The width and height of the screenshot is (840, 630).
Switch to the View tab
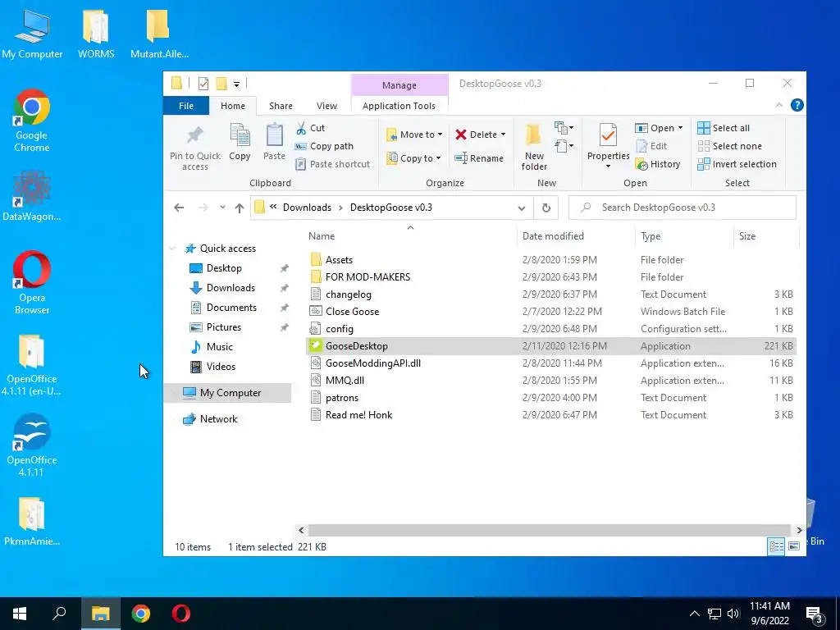point(326,106)
